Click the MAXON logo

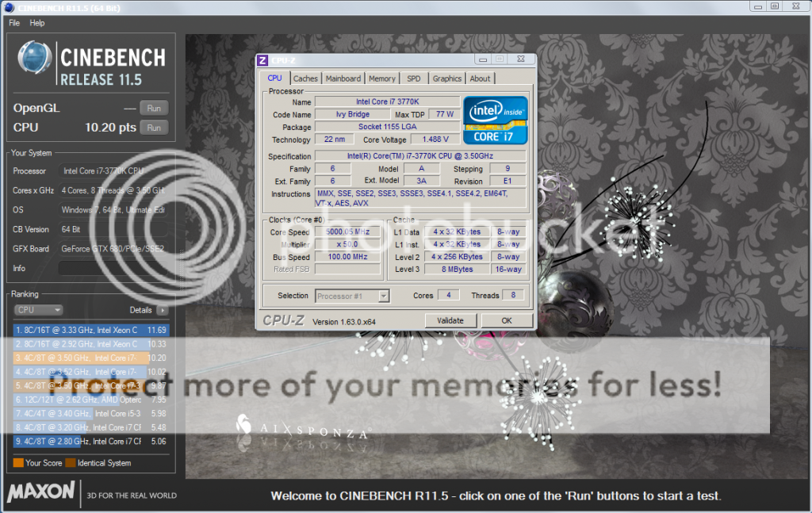click(41, 492)
